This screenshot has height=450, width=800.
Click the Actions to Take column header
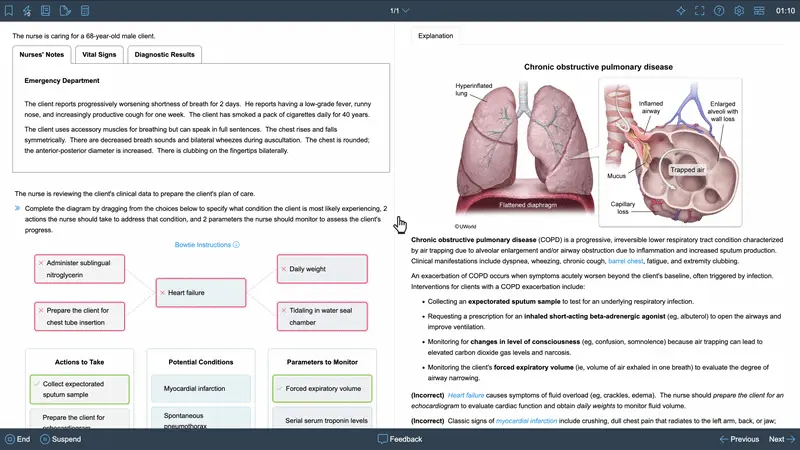80,362
